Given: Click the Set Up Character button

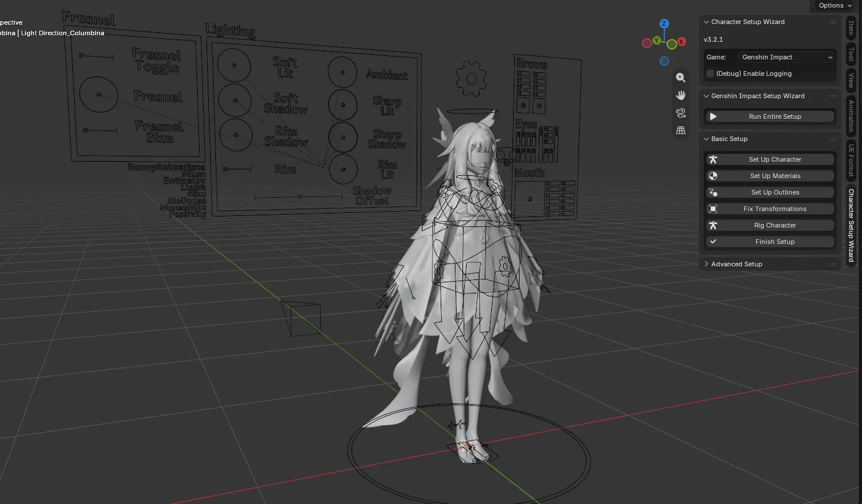Looking at the screenshot, I should (770, 159).
